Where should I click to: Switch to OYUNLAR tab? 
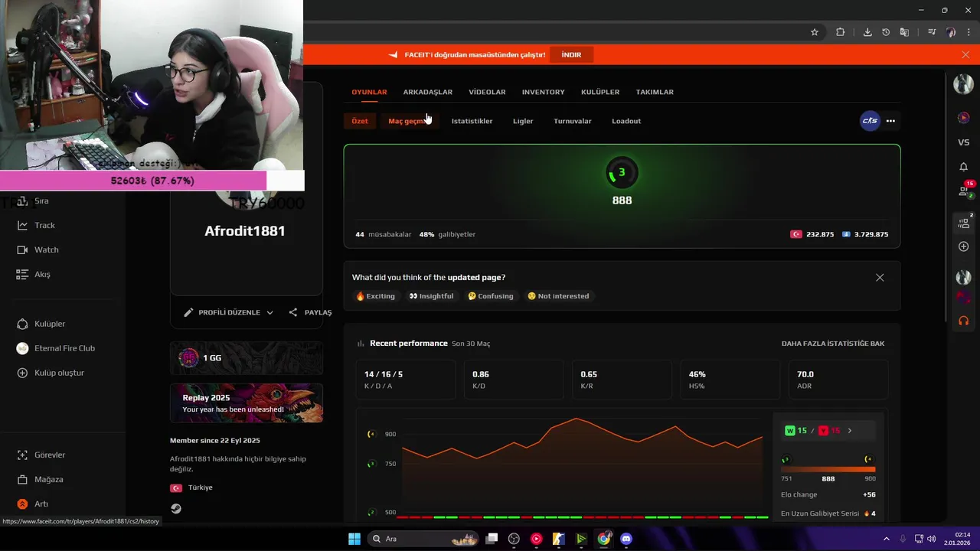pos(369,92)
